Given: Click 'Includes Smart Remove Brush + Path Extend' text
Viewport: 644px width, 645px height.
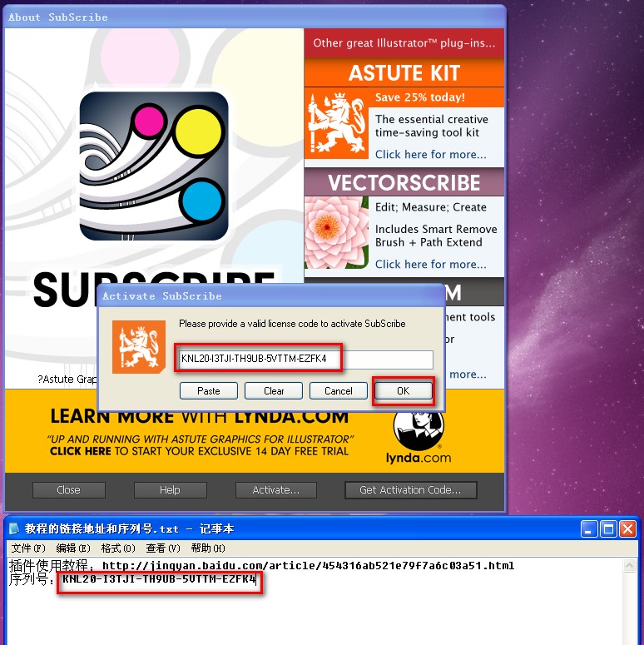Looking at the screenshot, I should 436,236.
